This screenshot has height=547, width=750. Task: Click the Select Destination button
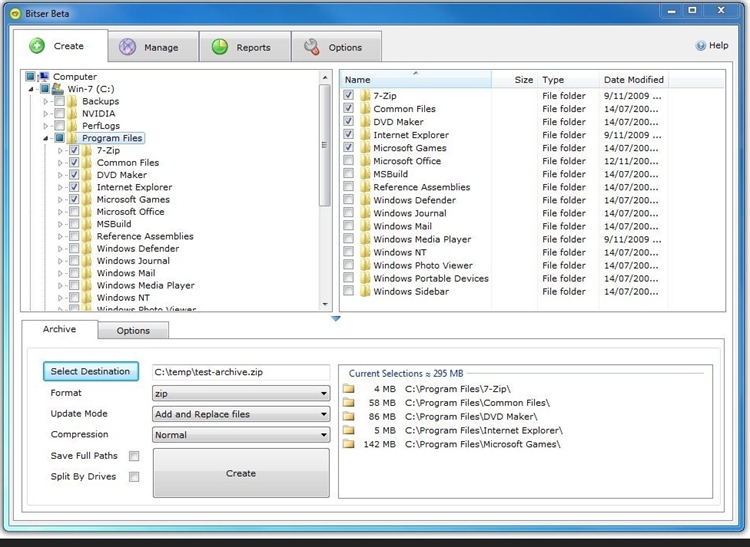91,372
